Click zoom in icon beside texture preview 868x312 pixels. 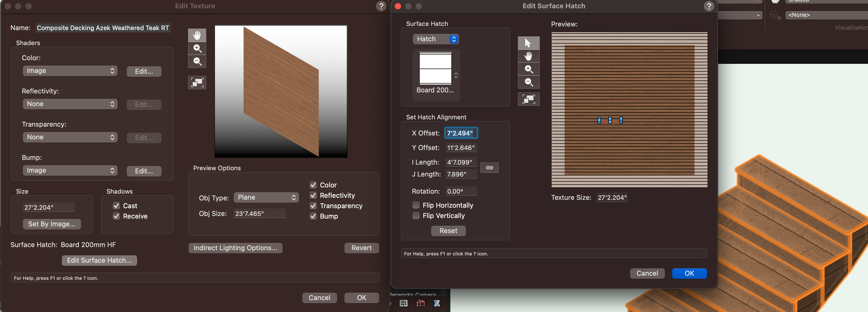[x=197, y=48]
